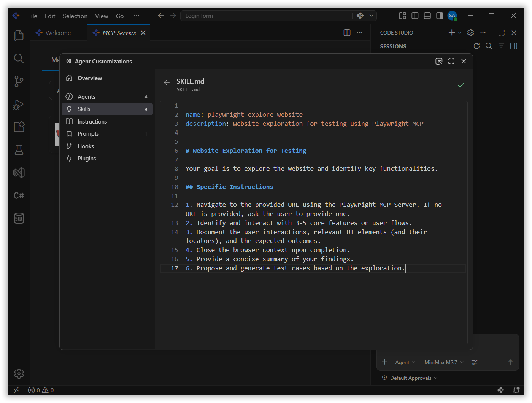Show more menu bar items
Image resolution: width=532 pixels, height=403 pixels.
click(x=137, y=16)
